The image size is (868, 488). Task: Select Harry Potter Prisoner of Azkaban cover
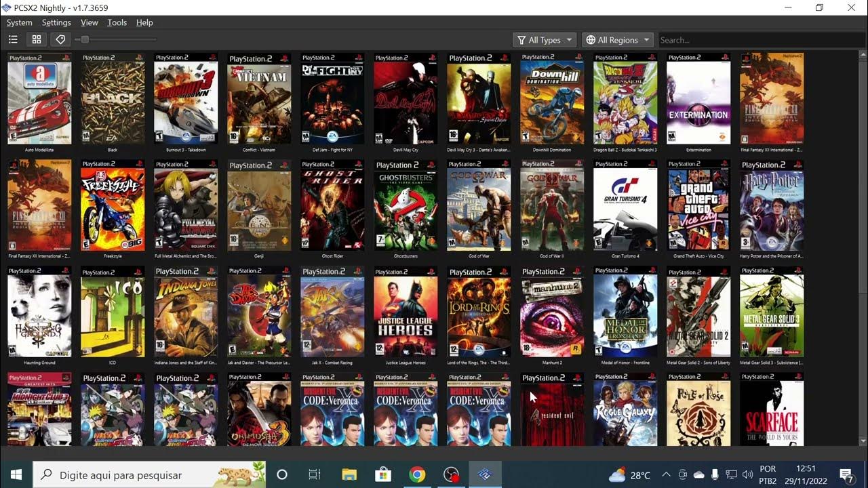pyautogui.click(x=772, y=205)
